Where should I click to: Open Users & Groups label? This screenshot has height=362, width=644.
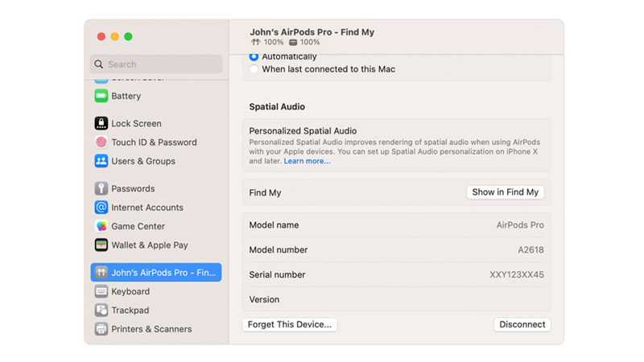(x=143, y=162)
